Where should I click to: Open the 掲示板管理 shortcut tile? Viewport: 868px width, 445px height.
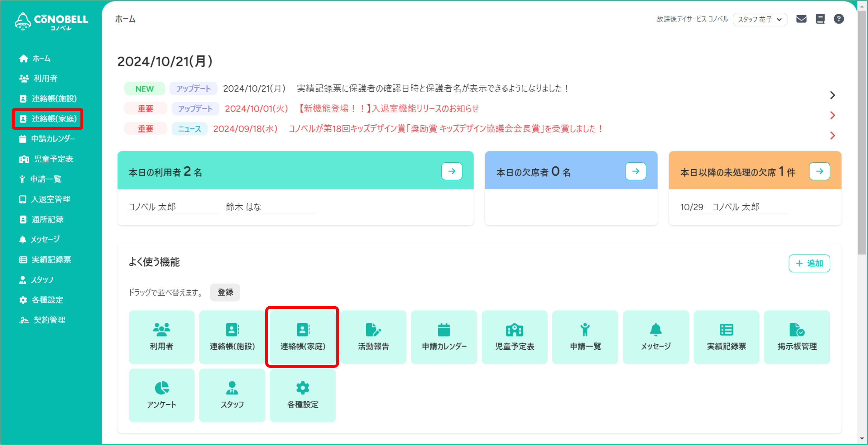point(797,337)
